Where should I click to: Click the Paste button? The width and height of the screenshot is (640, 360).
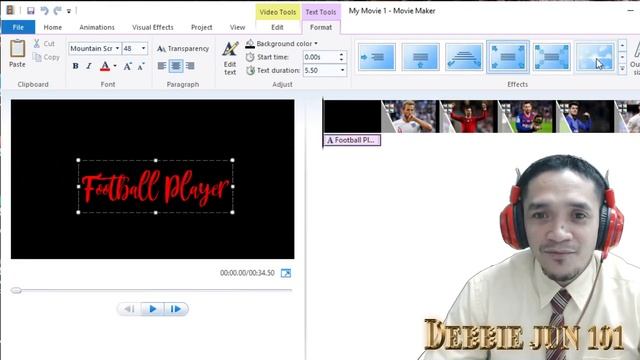[17, 53]
